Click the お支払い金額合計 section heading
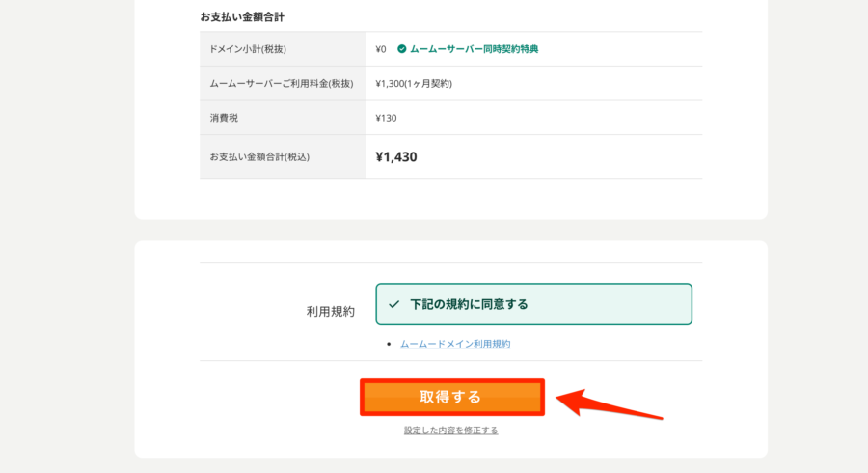868x473 pixels. (x=242, y=17)
